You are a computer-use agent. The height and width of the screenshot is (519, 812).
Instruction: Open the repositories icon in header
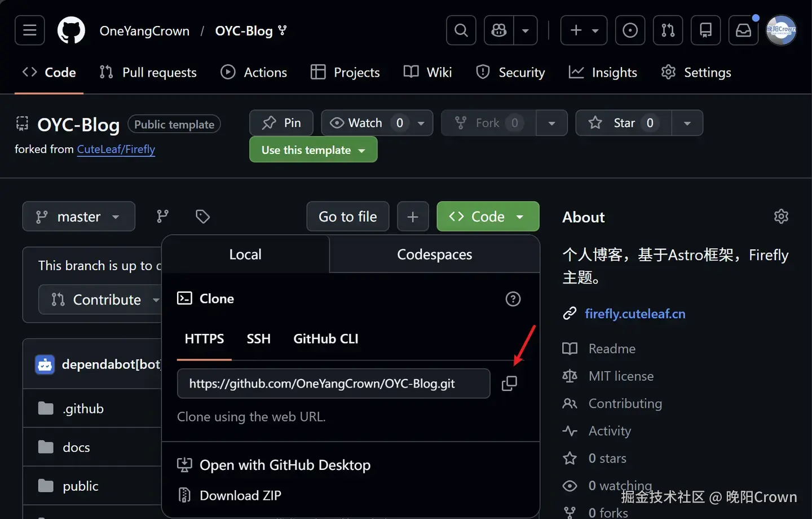705,30
